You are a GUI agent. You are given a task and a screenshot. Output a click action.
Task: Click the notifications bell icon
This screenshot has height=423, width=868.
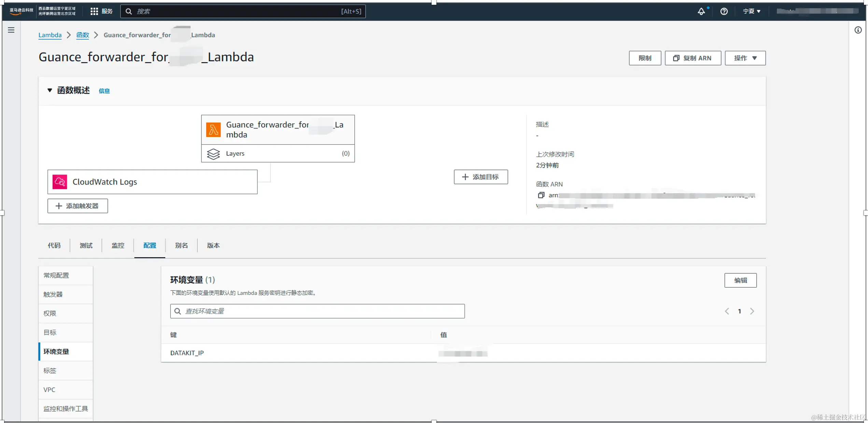[x=701, y=11]
